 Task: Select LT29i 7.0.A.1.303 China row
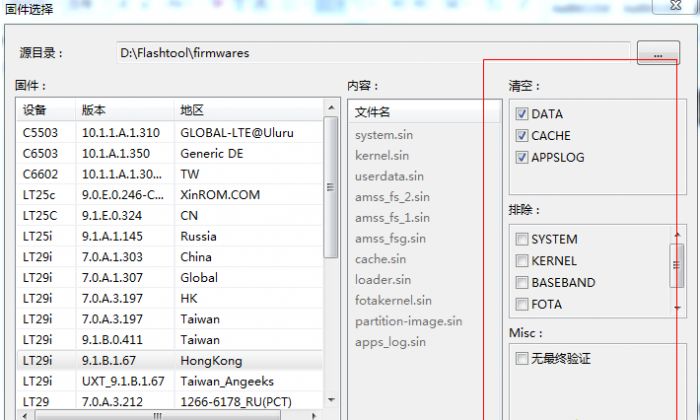click(169, 257)
